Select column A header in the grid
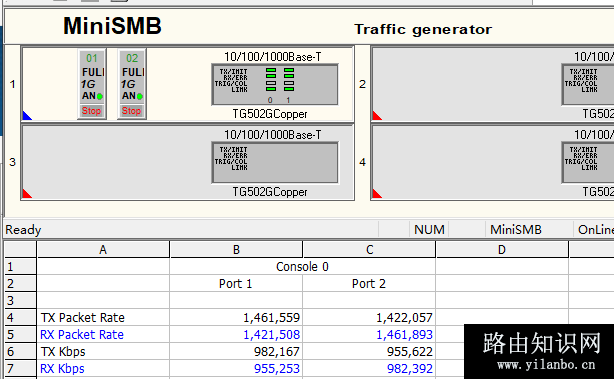 pos(103,249)
